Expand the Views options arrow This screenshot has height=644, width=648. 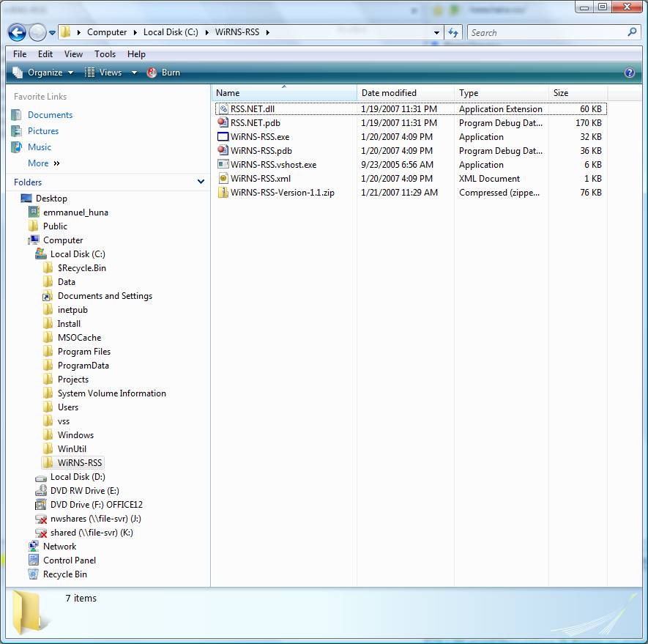(134, 73)
